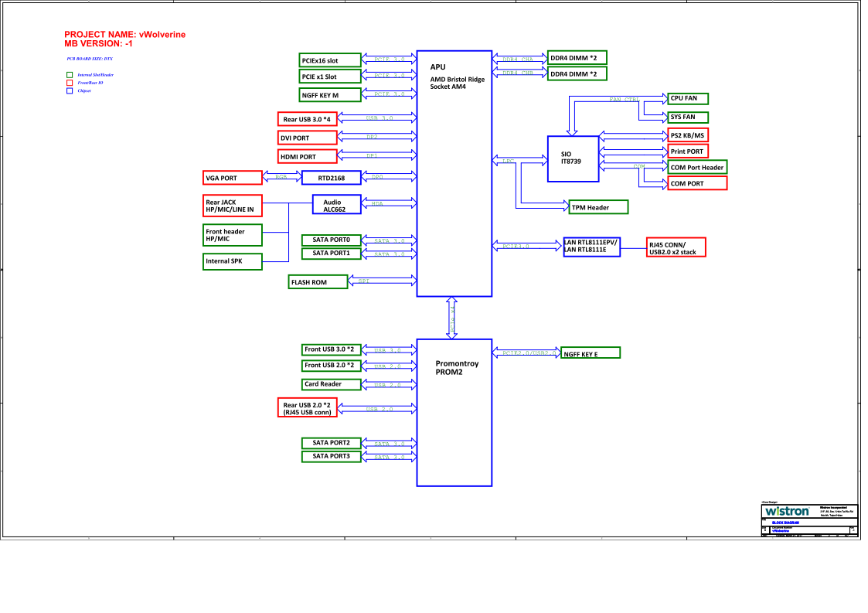Click the SATA PORT2 box
This screenshot has height=613, width=868.
point(331,442)
